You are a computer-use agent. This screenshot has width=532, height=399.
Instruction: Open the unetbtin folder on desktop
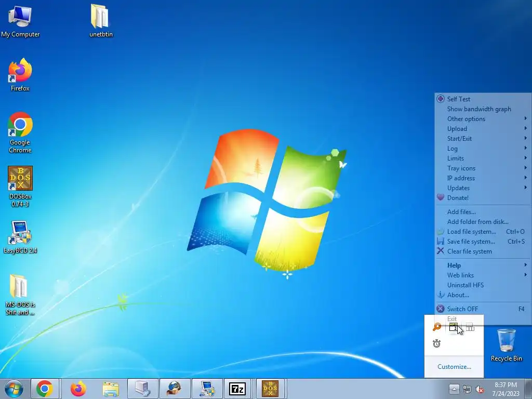click(101, 21)
